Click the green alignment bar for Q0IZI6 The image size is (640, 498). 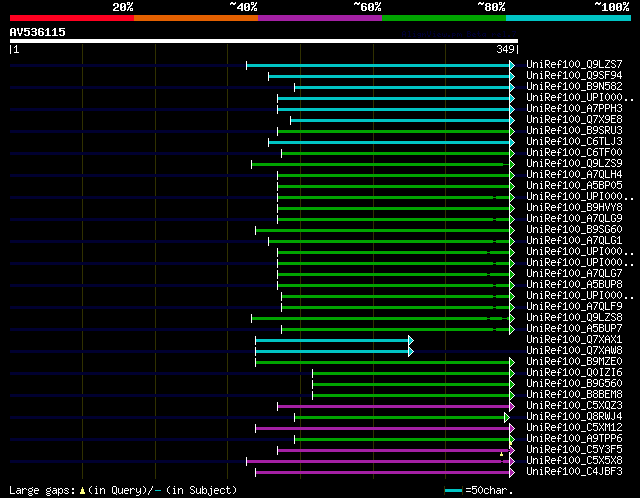tap(413, 374)
